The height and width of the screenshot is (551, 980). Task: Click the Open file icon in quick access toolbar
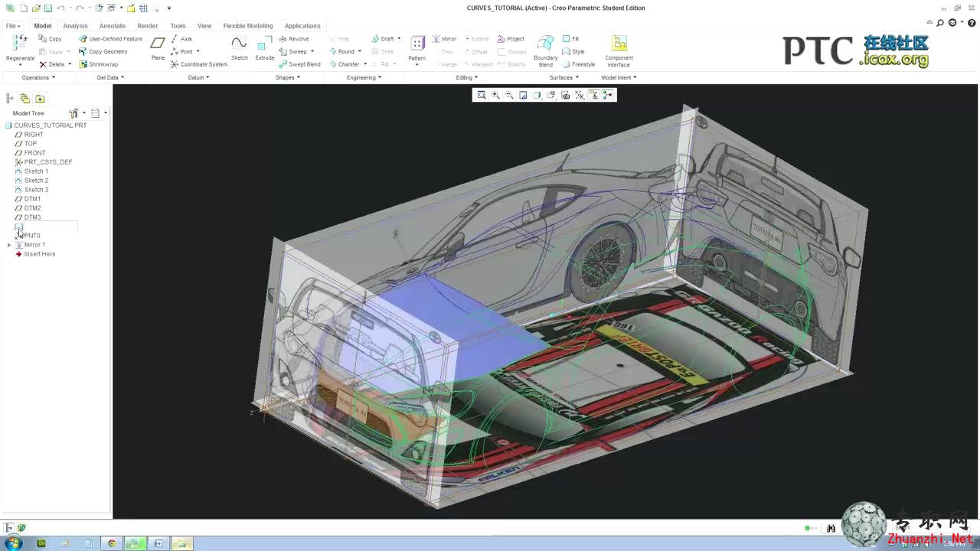tap(36, 8)
